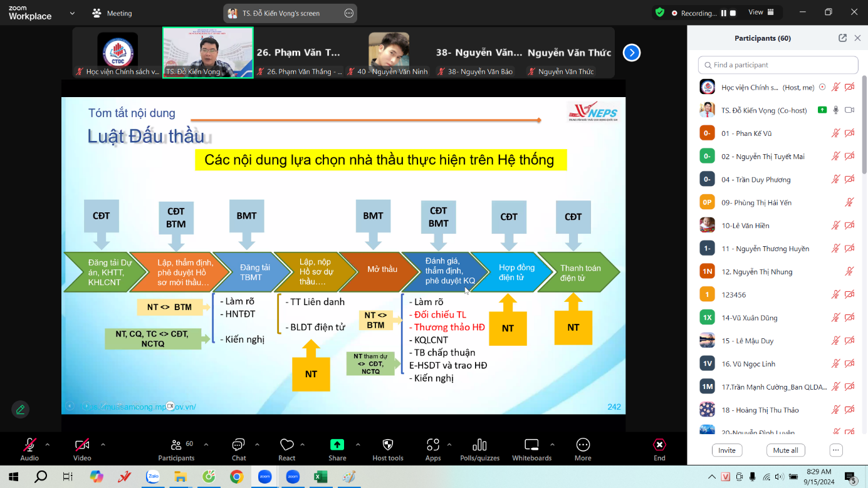This screenshot has height=488, width=868.
Task: Click the Invite button
Action: tap(727, 450)
